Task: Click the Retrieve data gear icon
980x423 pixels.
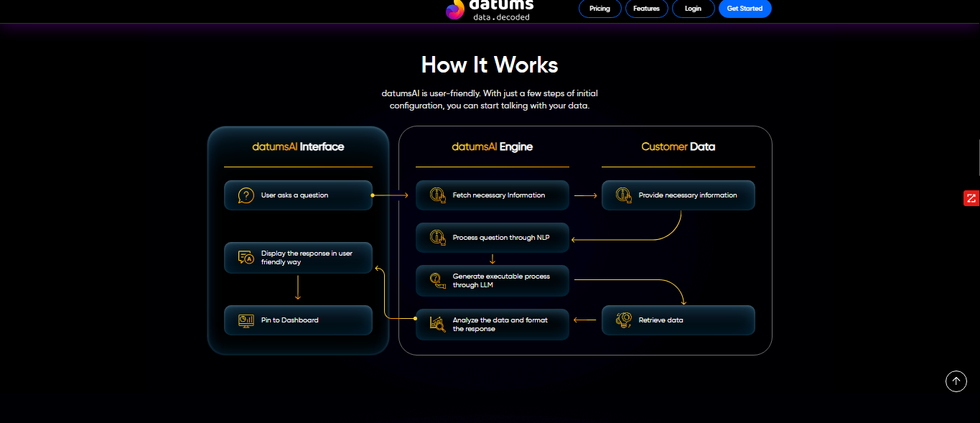Action: pos(624,320)
